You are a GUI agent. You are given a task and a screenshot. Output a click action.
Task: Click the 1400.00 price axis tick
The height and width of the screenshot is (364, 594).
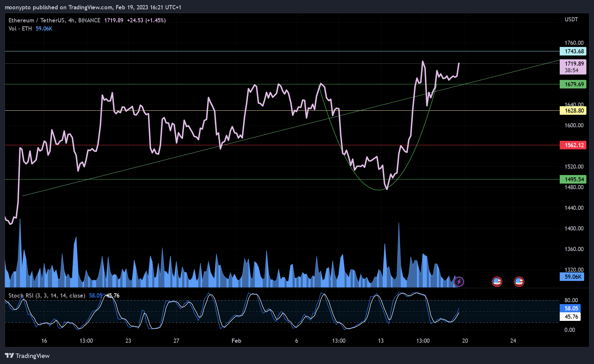tap(574, 228)
